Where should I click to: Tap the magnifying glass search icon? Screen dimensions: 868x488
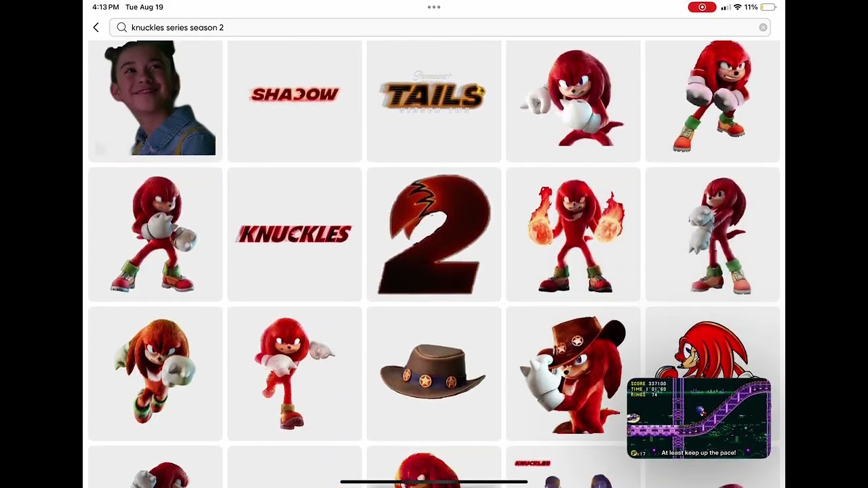point(122,28)
